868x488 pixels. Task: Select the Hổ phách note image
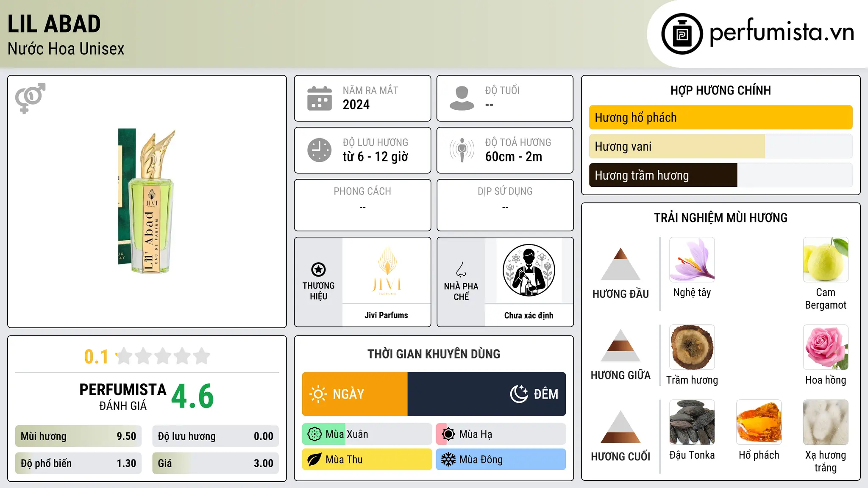(x=759, y=422)
